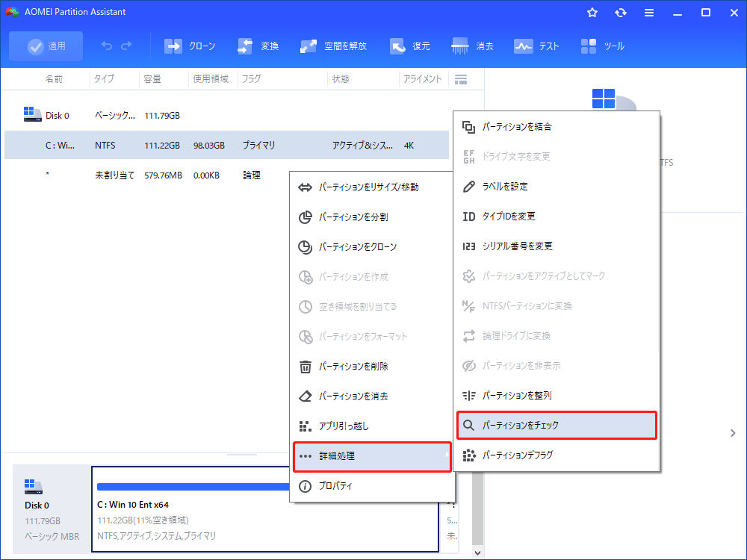Click the eraser icon beside パーティションを消去
The height and width of the screenshot is (560, 747).
tap(305, 396)
